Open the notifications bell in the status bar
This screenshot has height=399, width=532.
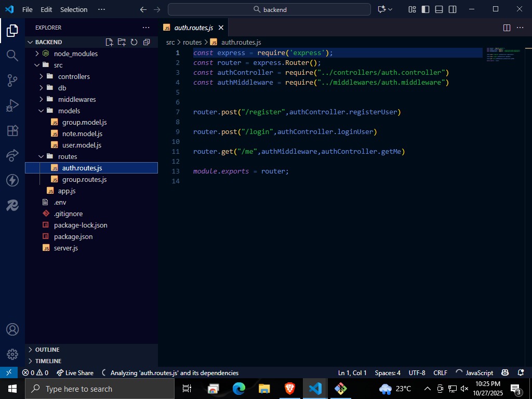[521, 373]
